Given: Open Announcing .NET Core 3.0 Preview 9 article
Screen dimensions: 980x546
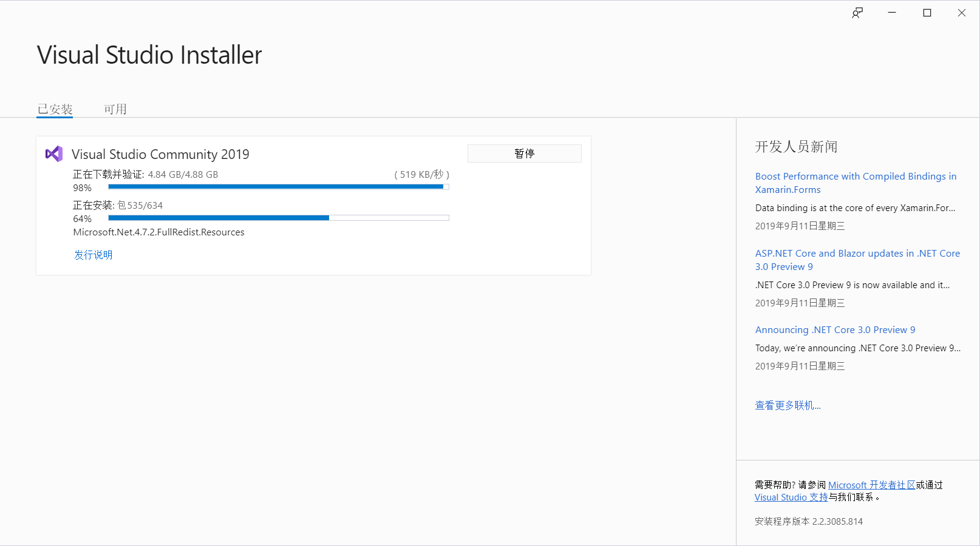Looking at the screenshot, I should pos(835,329).
